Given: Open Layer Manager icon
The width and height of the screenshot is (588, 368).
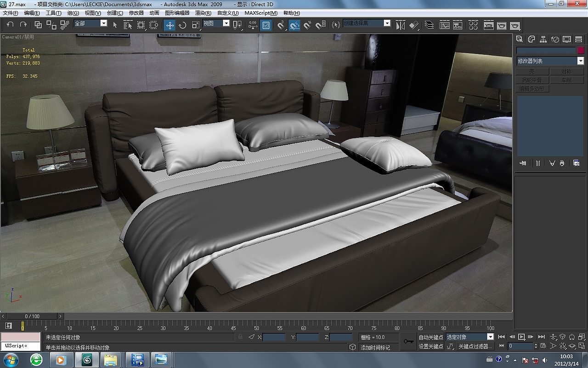Looking at the screenshot, I should (x=429, y=25).
